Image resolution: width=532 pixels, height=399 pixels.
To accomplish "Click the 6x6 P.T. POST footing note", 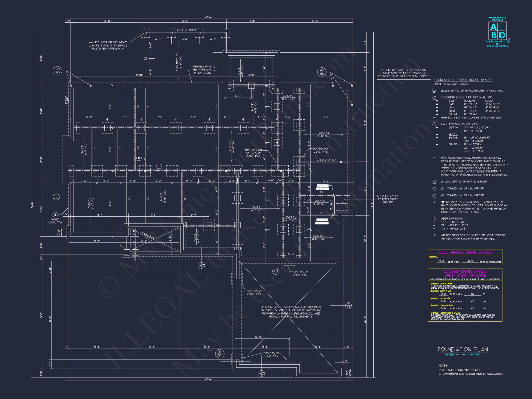I will (108, 45).
